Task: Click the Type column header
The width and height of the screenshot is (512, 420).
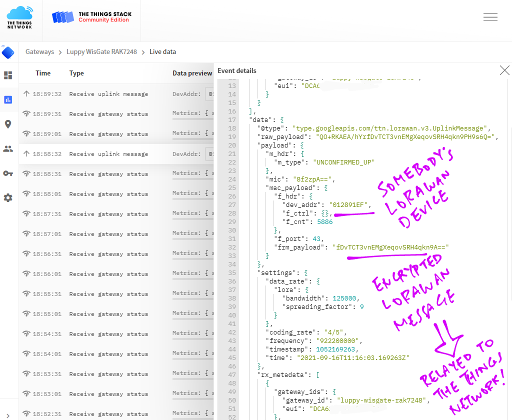Action: tap(76, 73)
